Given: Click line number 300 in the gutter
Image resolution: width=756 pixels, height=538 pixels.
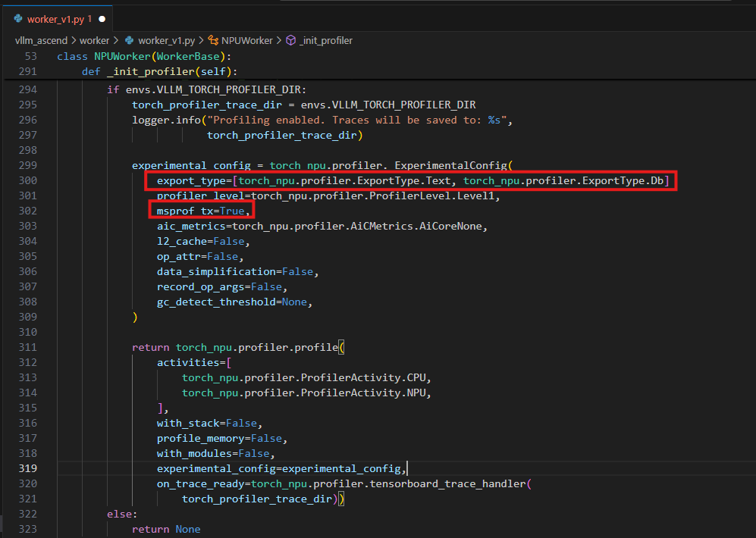Looking at the screenshot, I should pos(28,180).
